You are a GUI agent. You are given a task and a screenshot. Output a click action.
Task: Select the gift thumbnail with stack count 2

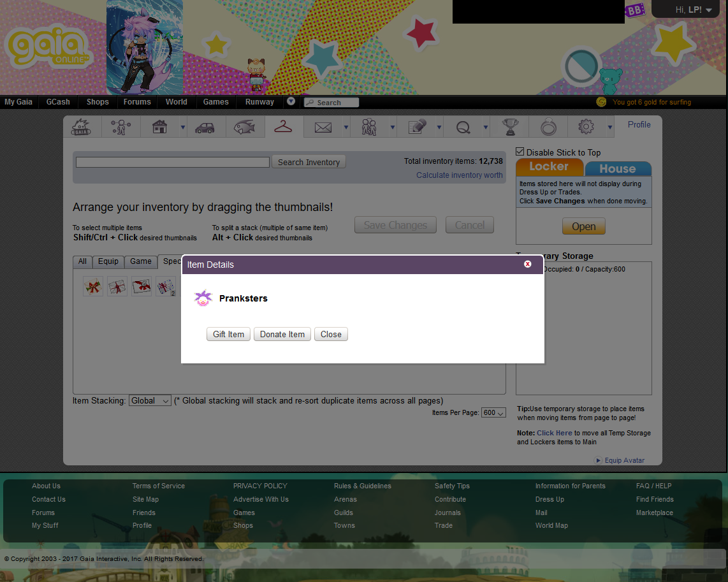coord(166,286)
